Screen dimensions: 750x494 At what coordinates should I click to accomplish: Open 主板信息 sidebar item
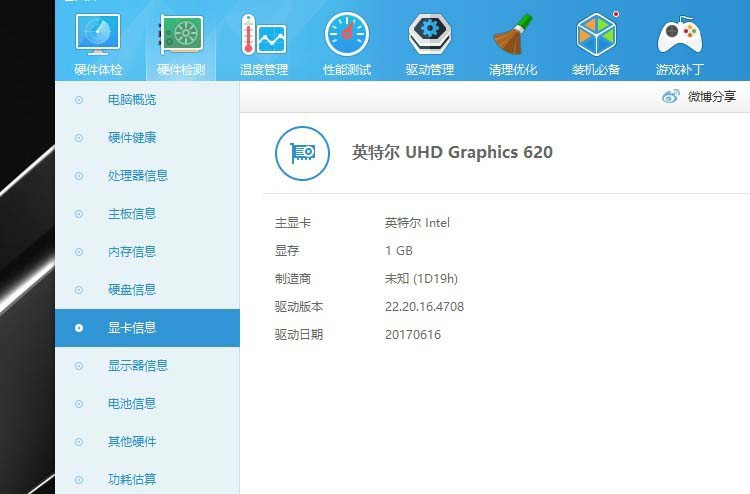(x=147, y=214)
